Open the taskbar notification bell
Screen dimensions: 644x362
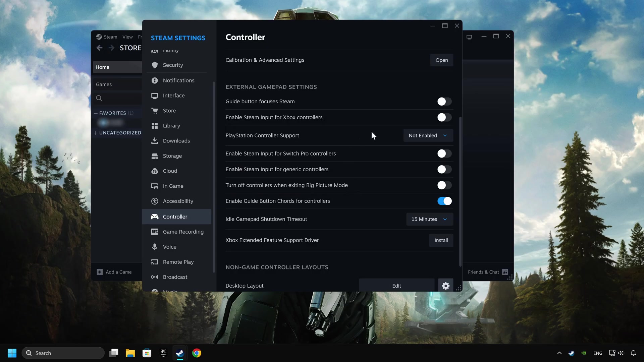[633, 353]
